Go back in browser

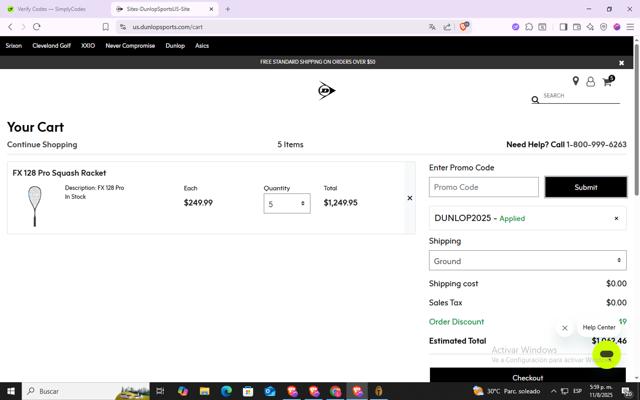(x=10, y=27)
